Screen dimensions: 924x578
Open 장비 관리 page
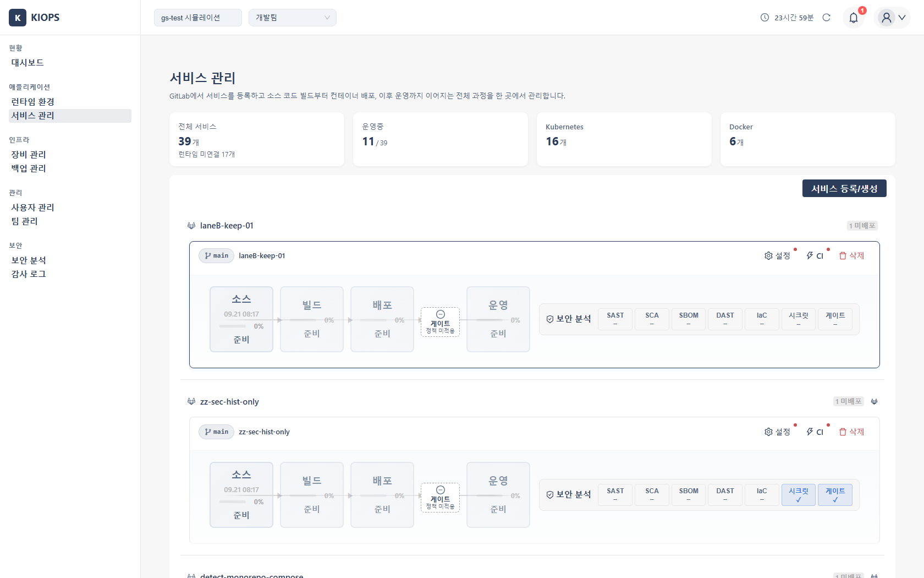click(x=70, y=155)
